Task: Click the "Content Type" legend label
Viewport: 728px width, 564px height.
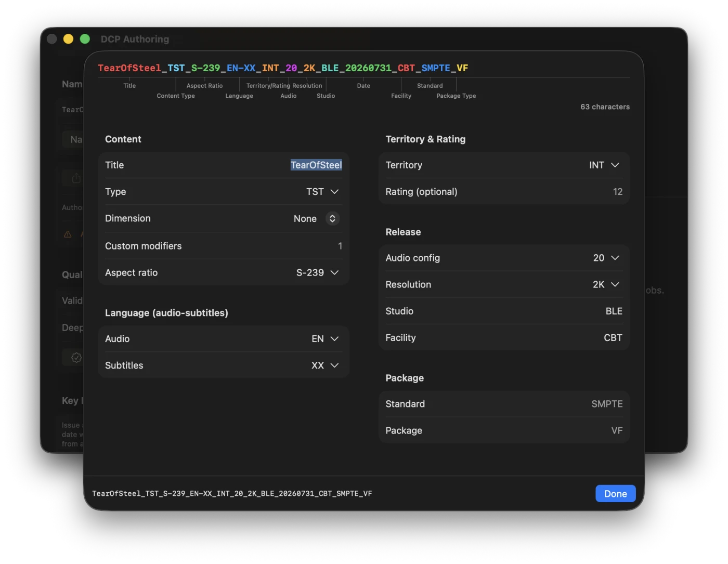Action: (176, 96)
